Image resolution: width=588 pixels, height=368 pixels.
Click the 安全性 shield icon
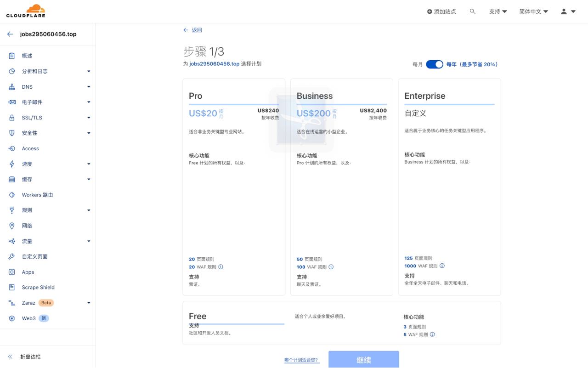point(12,133)
